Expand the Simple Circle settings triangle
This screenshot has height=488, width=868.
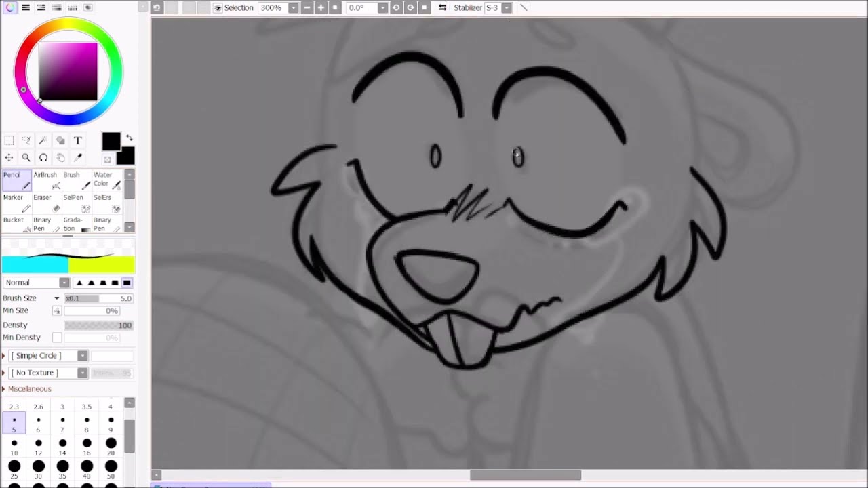[x=3, y=356]
